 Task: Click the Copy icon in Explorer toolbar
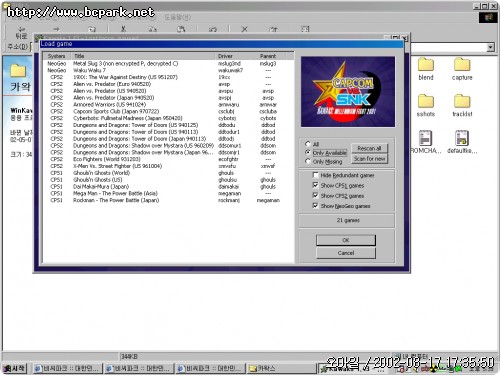[x=153, y=29]
